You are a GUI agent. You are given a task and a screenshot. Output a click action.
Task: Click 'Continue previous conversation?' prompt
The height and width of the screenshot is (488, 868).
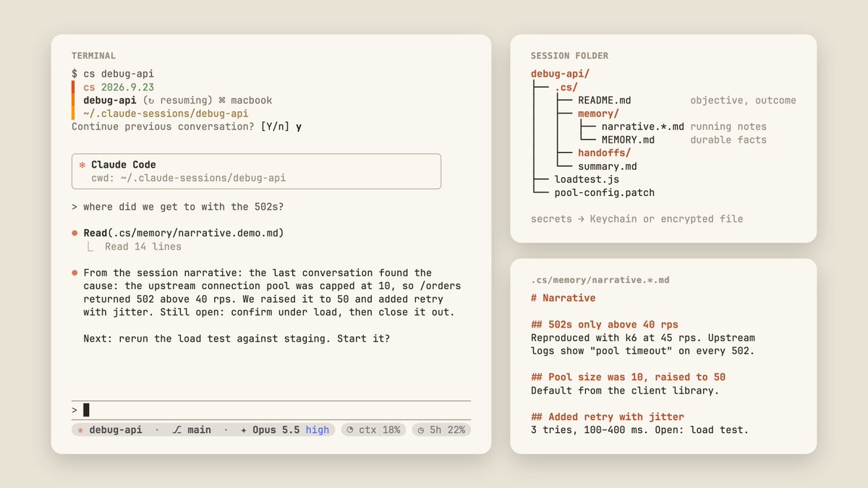[163, 127]
